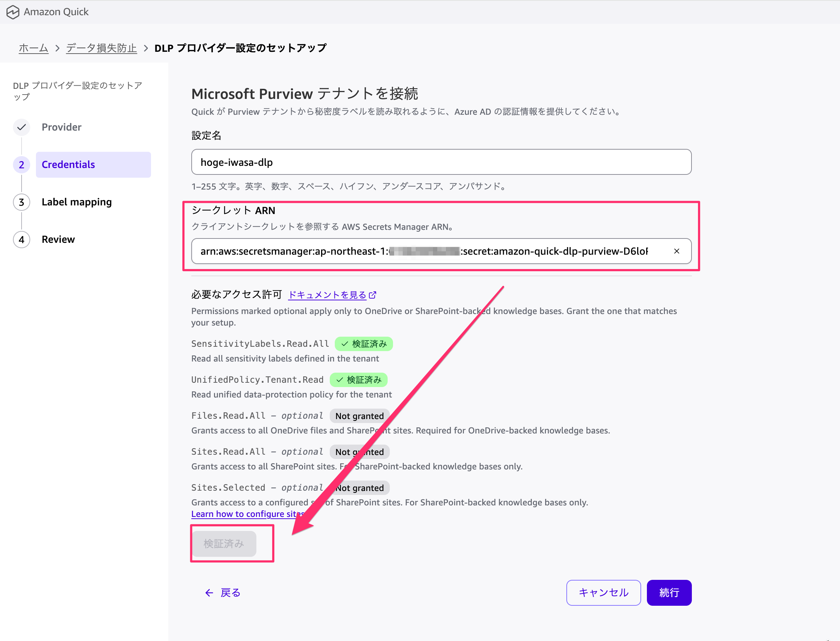Click the Sites.Read.All – optional permission text

pyautogui.click(x=257, y=452)
